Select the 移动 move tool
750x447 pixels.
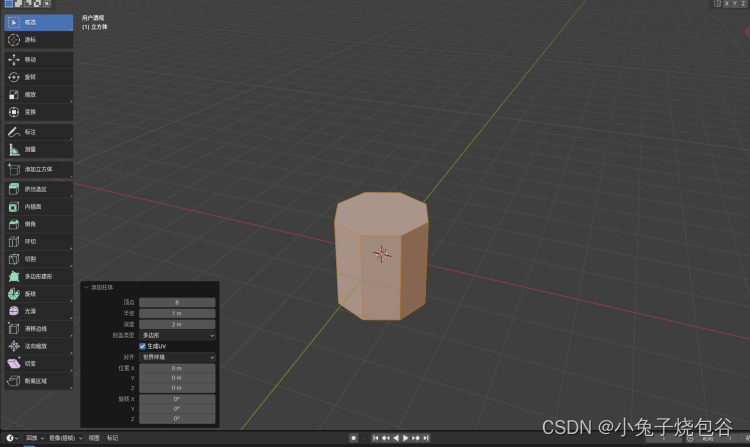point(39,60)
